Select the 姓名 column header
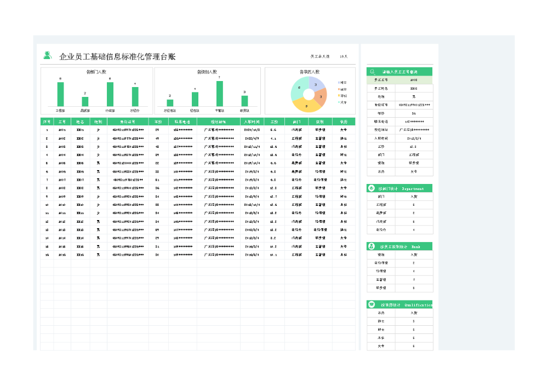Image resolution: width=548 pixels, height=392 pixels. tap(81, 122)
